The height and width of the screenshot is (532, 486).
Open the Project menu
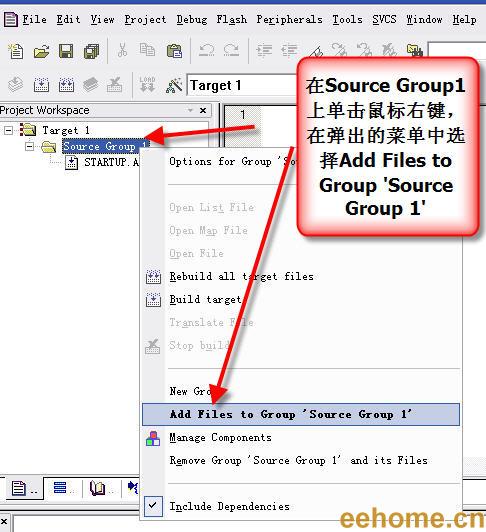[145, 20]
